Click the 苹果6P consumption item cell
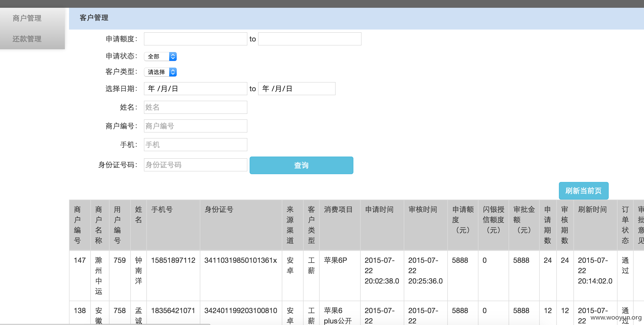 click(340, 275)
